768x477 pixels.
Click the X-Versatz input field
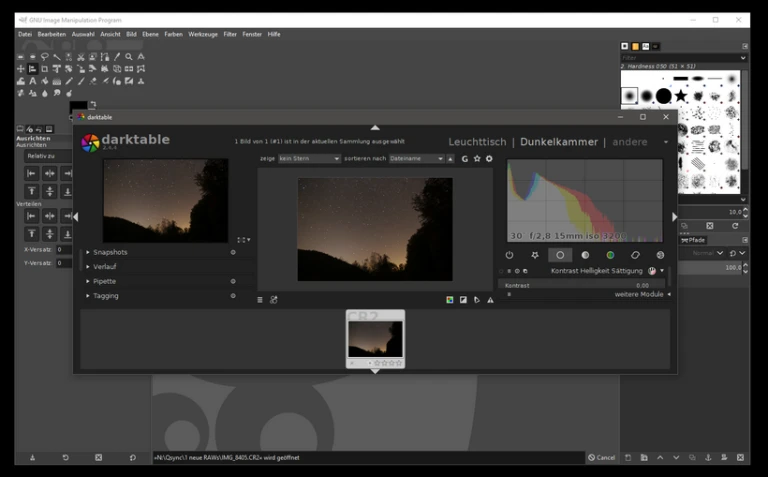point(64,249)
